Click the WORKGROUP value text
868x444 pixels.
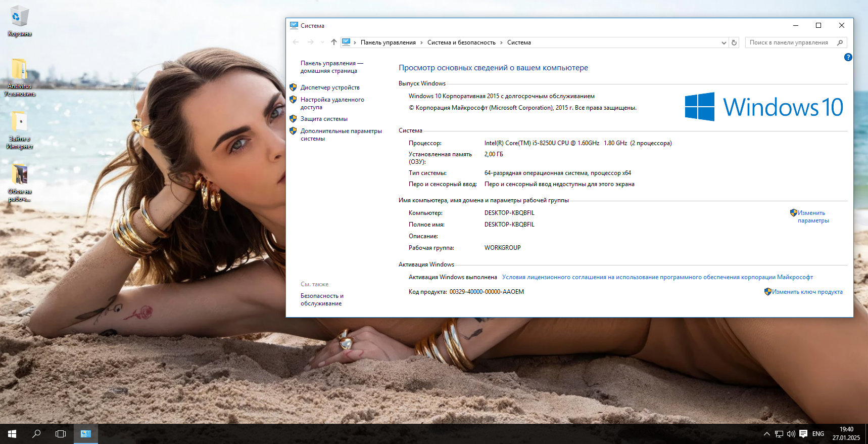(502, 248)
